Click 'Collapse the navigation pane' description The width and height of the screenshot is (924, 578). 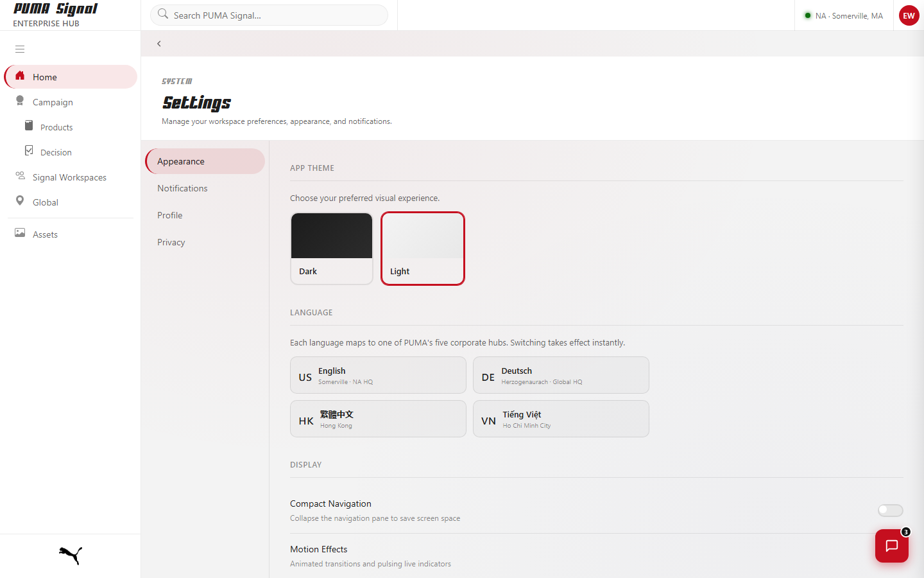[375, 518]
